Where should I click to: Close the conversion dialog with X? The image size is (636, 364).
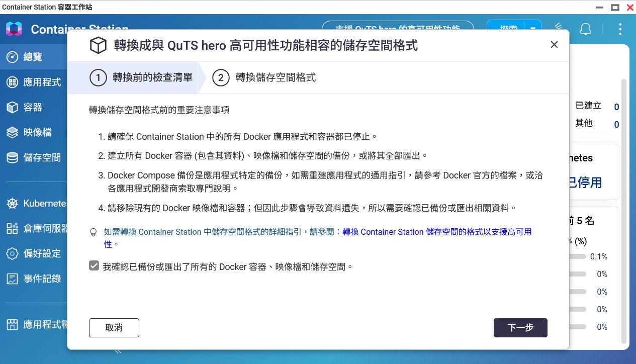coord(554,45)
